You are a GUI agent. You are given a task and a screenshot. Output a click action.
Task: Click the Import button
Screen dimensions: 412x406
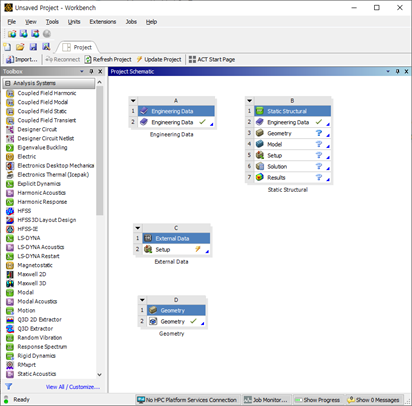[22, 59]
